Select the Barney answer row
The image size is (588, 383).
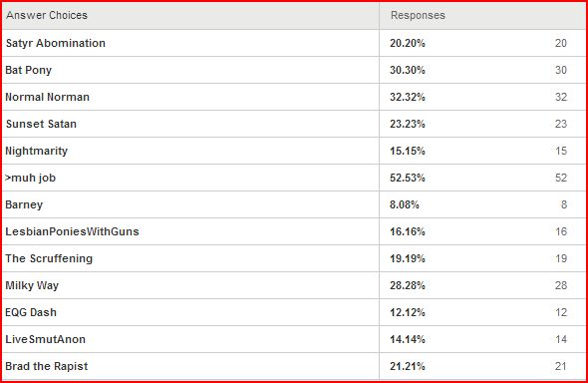coord(294,204)
